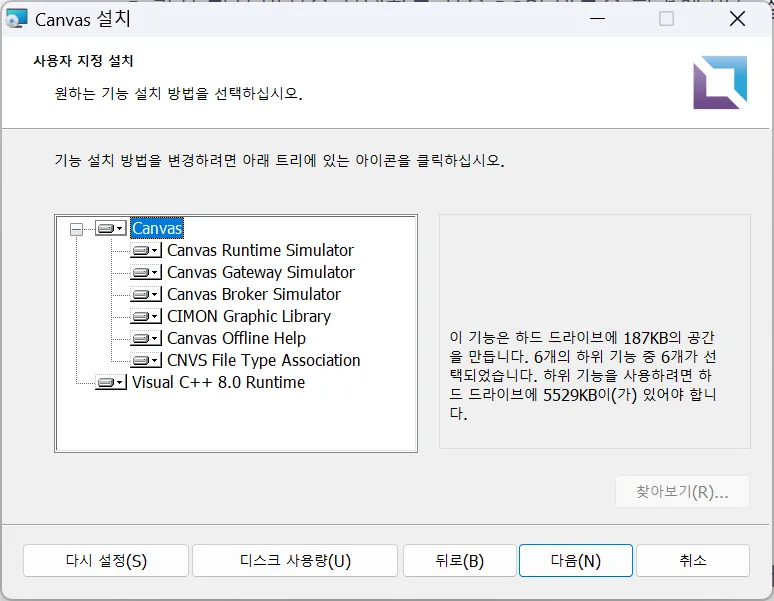Click the Canvas installer title bar icon
This screenshot has width=774, height=601.
[17, 19]
